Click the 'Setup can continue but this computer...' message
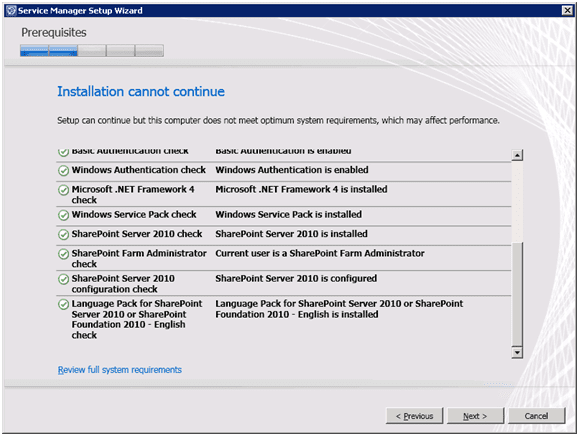 tap(278, 120)
